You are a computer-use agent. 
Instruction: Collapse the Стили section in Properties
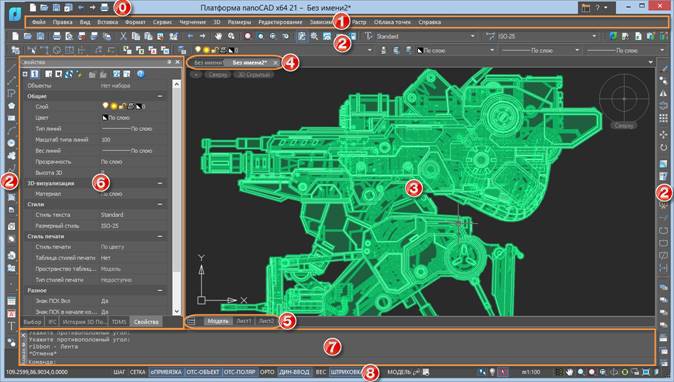tap(160, 205)
